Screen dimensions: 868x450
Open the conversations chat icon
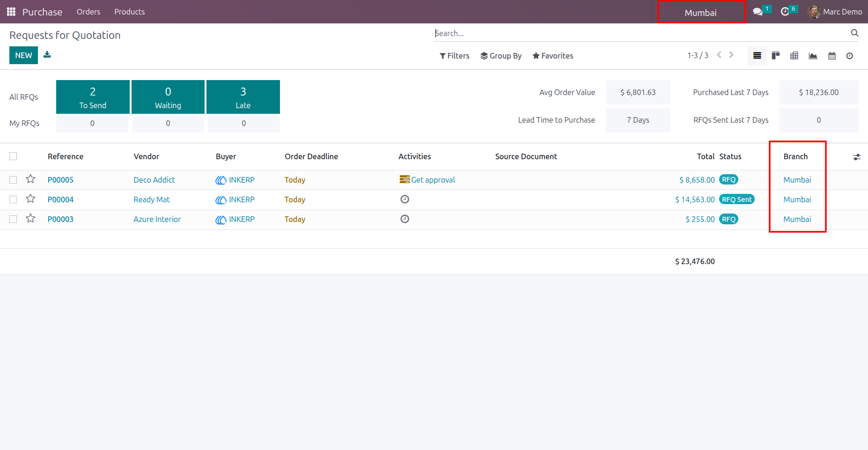(x=758, y=12)
